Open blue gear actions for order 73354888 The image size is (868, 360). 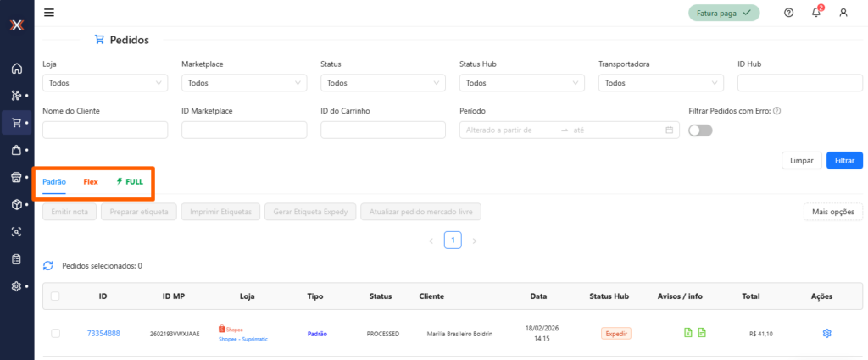point(826,334)
